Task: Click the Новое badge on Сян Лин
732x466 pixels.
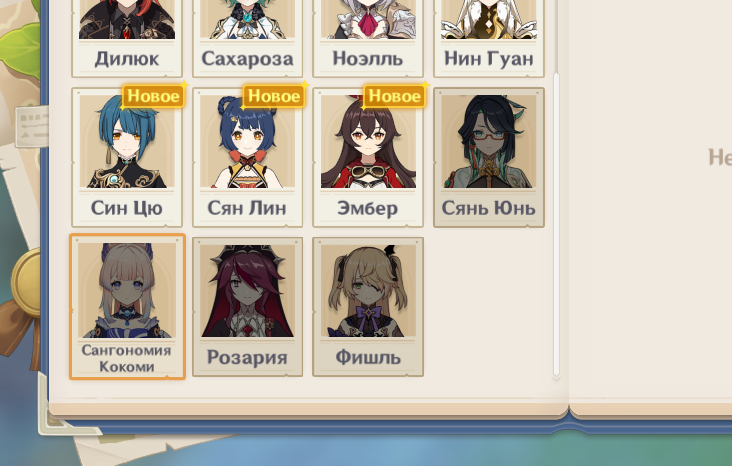Action: click(274, 96)
